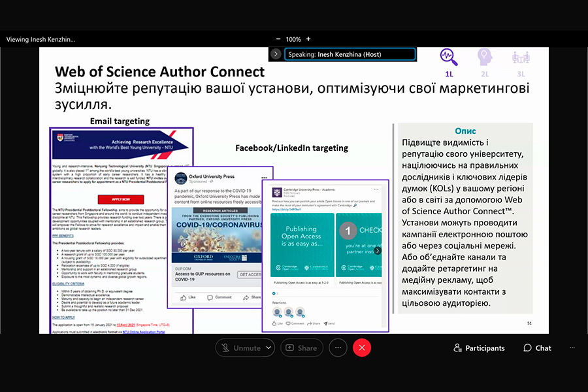Viewport: 588px width, 392px height.
Task: Open panel options ellipsis at far right
Action: pyautogui.click(x=572, y=348)
